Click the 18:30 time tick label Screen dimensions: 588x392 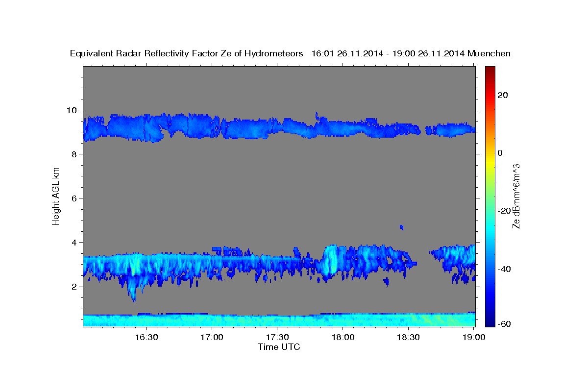[408, 337]
